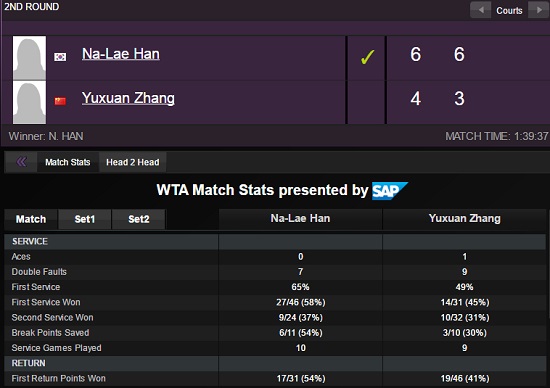This screenshot has width=550, height=388.
Task: Switch to Head 2 Head tab
Action: point(133,162)
